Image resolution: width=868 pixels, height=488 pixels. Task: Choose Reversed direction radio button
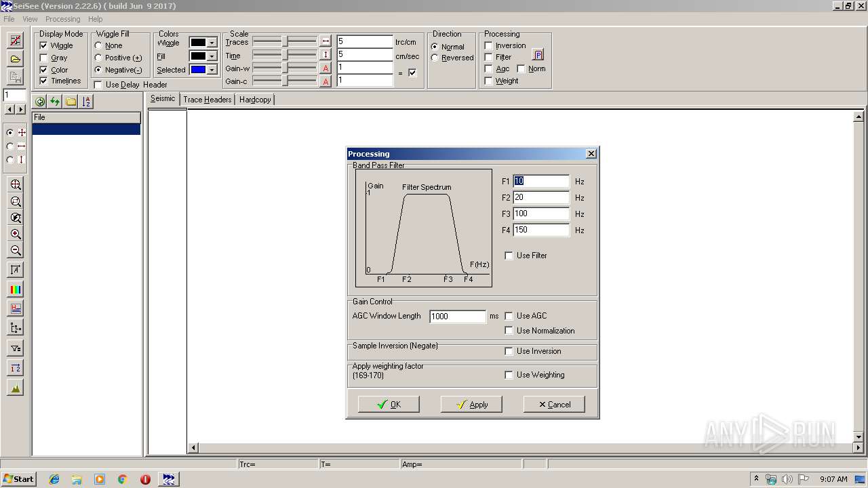[435, 58]
